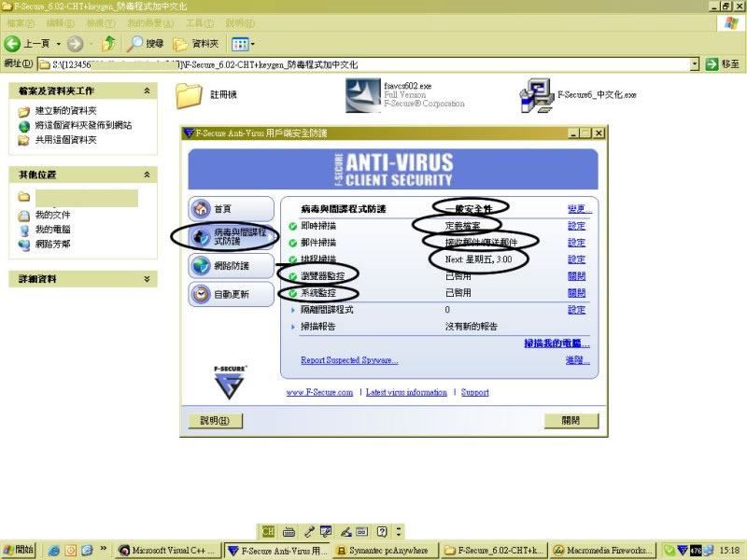Screen dimensions: 747x560
Task: Open the 說明(H) menu in Explorer
Action: pyautogui.click(x=240, y=22)
